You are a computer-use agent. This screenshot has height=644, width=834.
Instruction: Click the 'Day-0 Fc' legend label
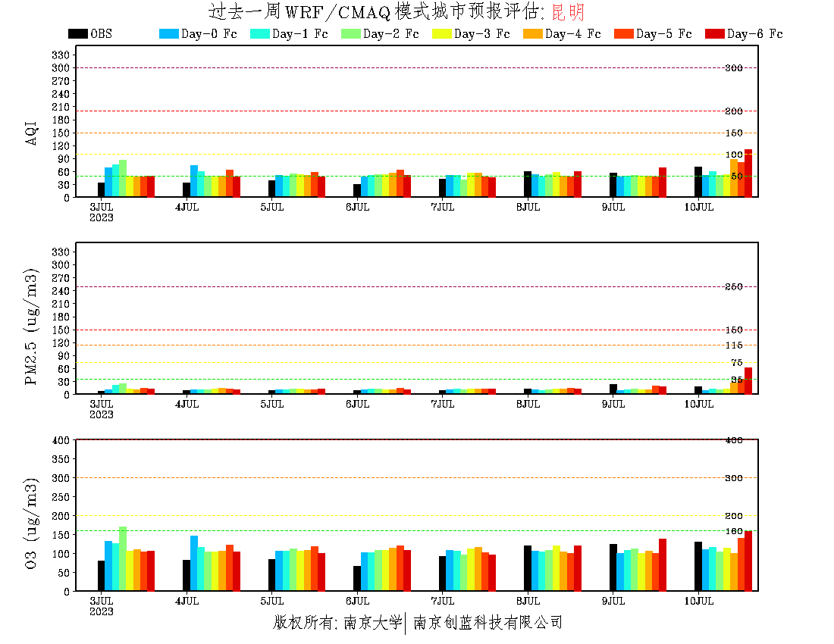[209, 33]
